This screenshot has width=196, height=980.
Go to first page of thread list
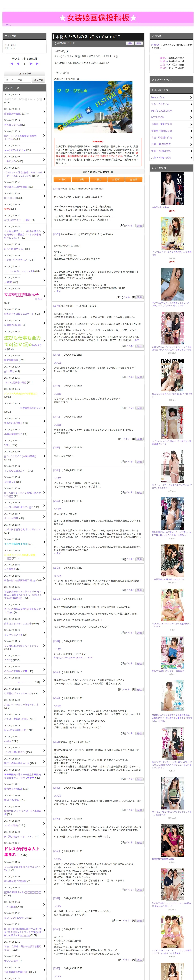point(11,64)
